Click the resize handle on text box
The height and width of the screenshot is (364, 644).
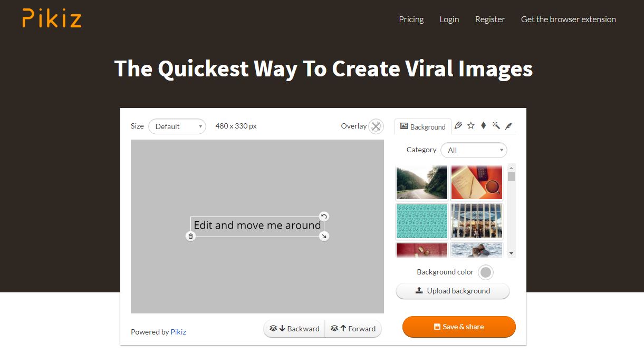[324, 236]
